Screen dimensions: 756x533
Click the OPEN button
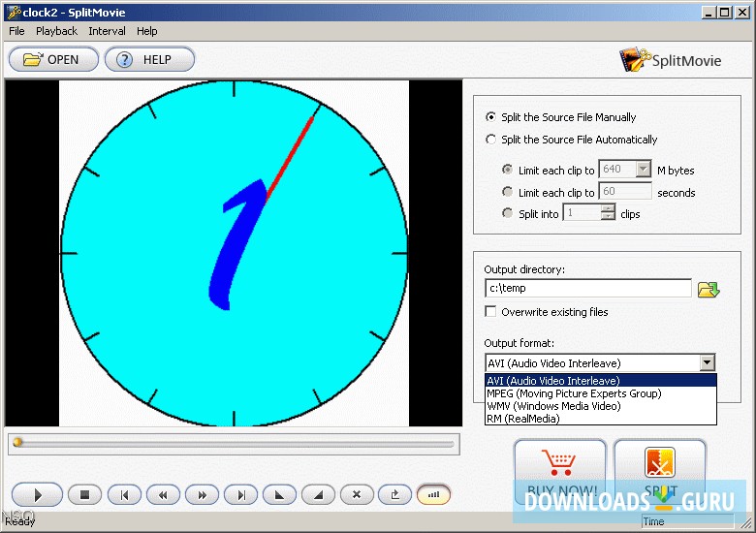[x=53, y=59]
